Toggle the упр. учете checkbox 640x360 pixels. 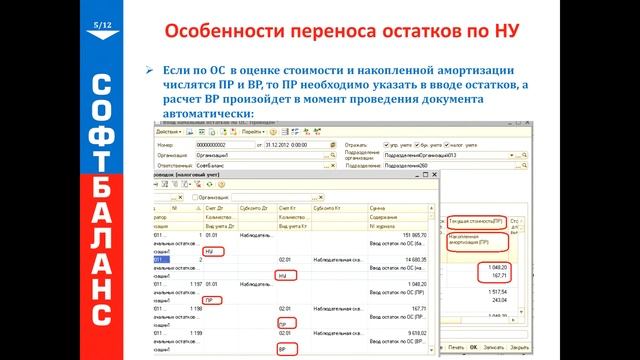click(386, 145)
